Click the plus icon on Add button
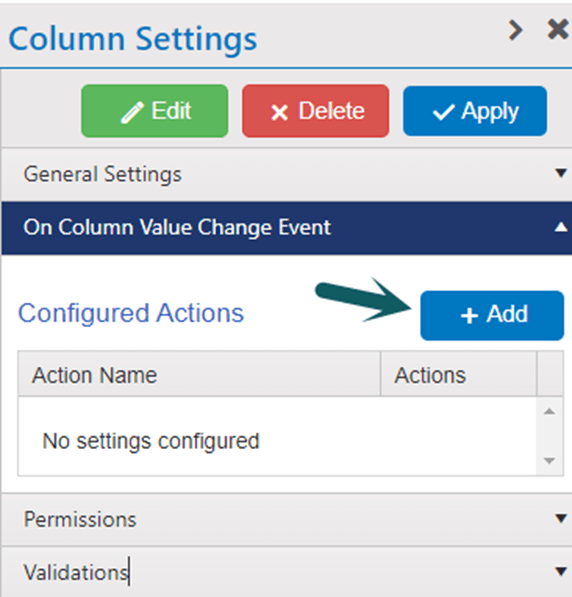The height and width of the screenshot is (597, 572). pos(469,316)
